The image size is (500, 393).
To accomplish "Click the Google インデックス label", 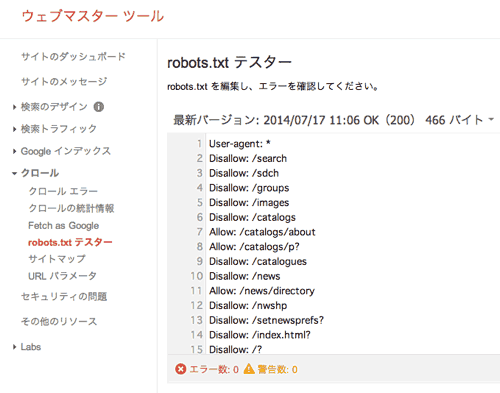I will (66, 151).
